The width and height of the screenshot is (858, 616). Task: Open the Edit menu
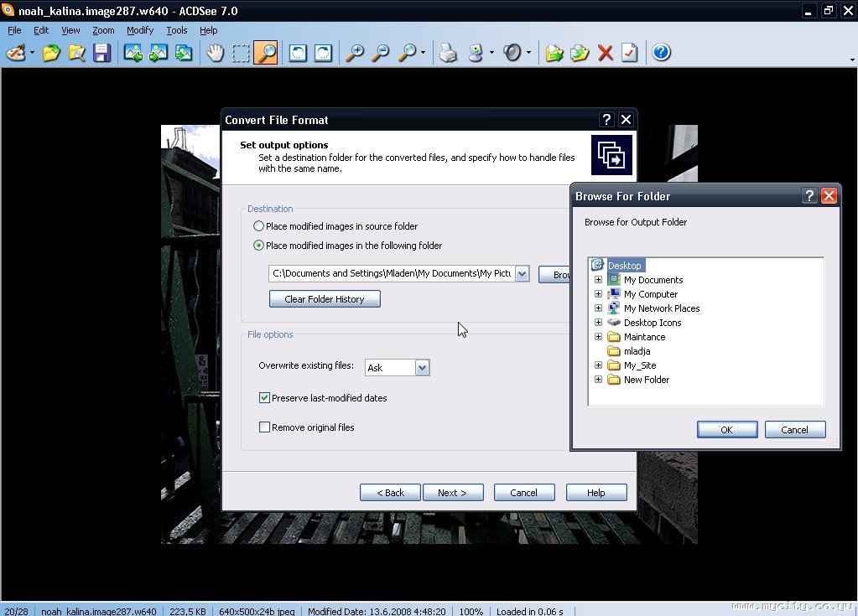(x=41, y=30)
